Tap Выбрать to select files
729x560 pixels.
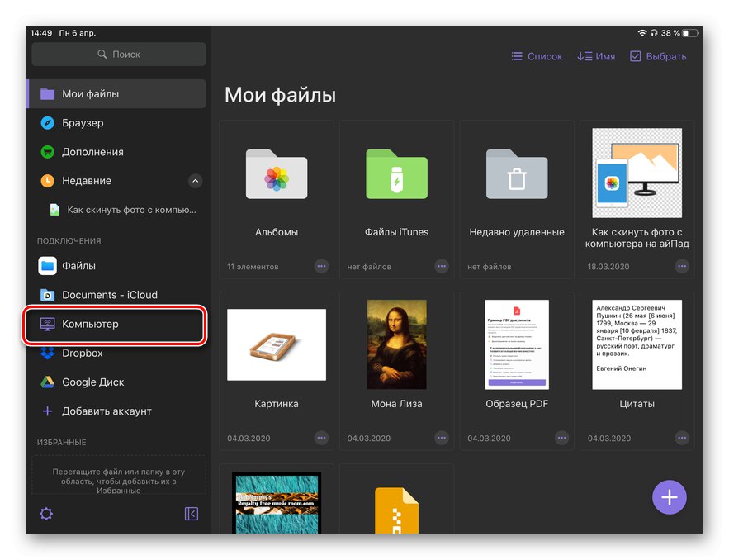(x=658, y=56)
